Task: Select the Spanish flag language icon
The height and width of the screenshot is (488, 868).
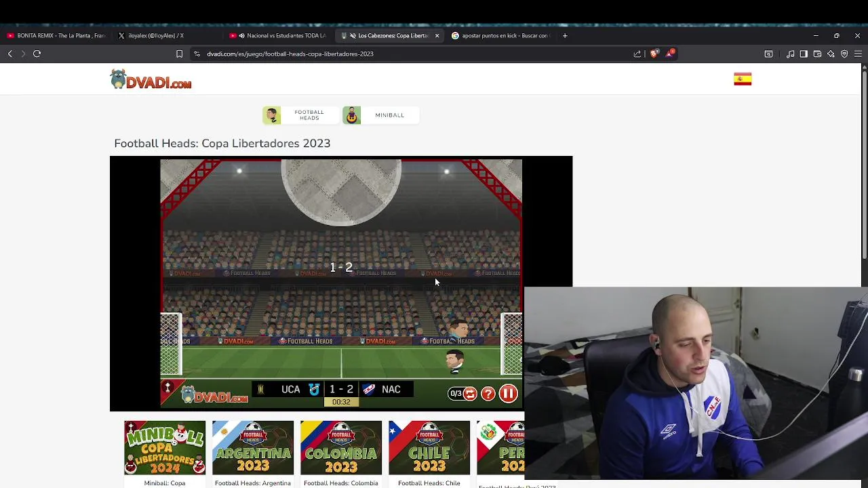Action: pyautogui.click(x=743, y=79)
